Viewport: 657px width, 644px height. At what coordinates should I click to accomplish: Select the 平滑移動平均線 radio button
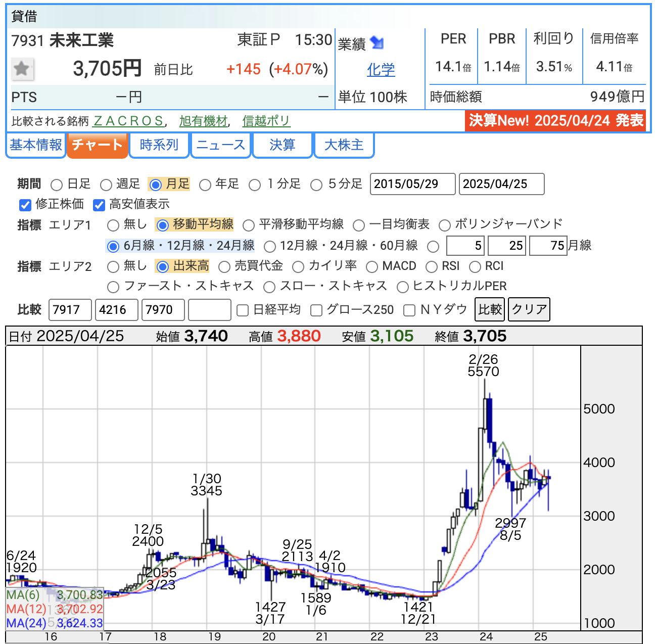tap(249, 225)
